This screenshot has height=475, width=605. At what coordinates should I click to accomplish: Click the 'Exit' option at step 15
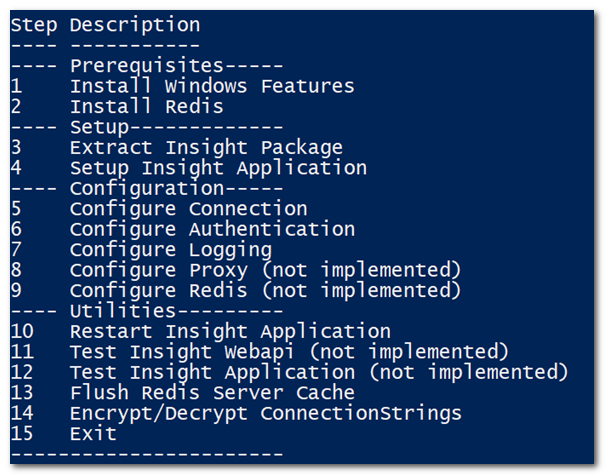coord(93,434)
